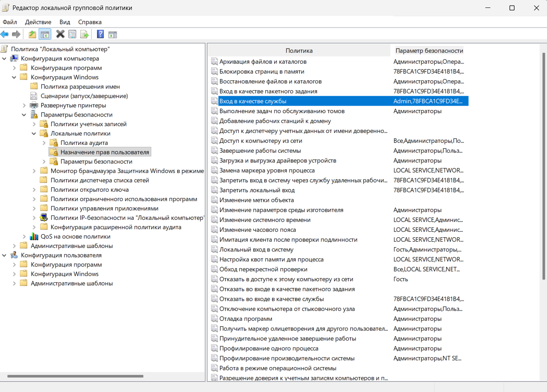Select 'Политики диспетчера списка сетей' in tree
The height and width of the screenshot is (392, 547).
(100, 180)
